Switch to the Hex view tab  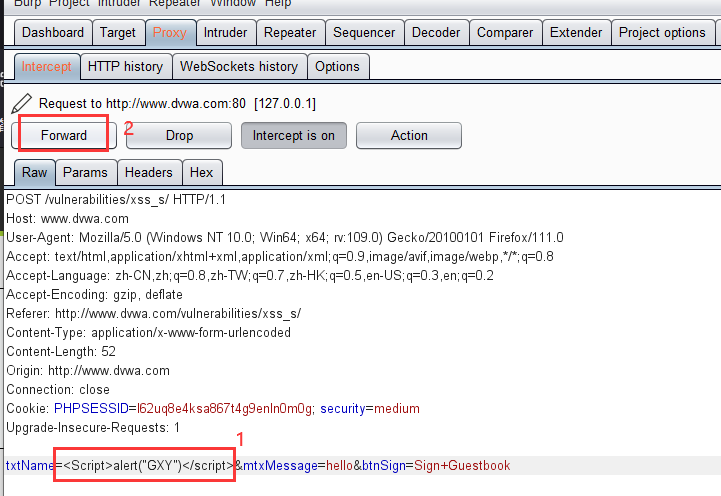pyautogui.click(x=201, y=172)
